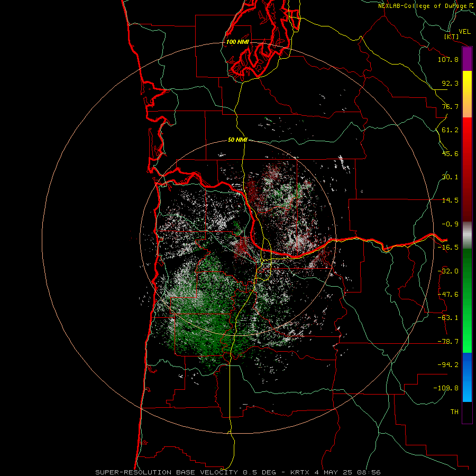Click the -32.0 velocity scale value
This screenshot has height=476, width=476.
[x=448, y=271]
